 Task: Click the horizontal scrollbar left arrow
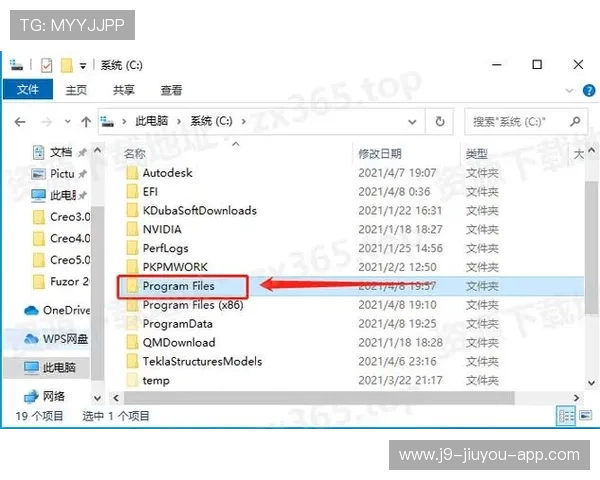pos(116,398)
